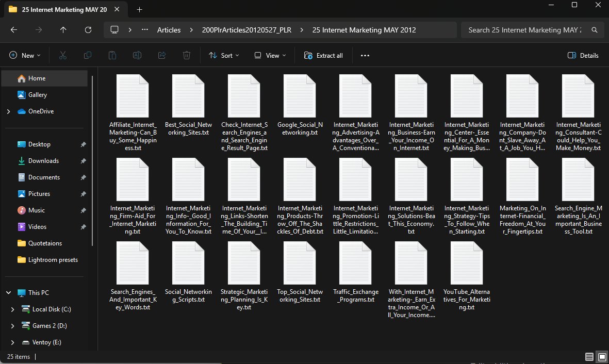Screen dimensions: 609x364
Task: Click breadcrumb chevron after Articles
Action: coord(191,30)
